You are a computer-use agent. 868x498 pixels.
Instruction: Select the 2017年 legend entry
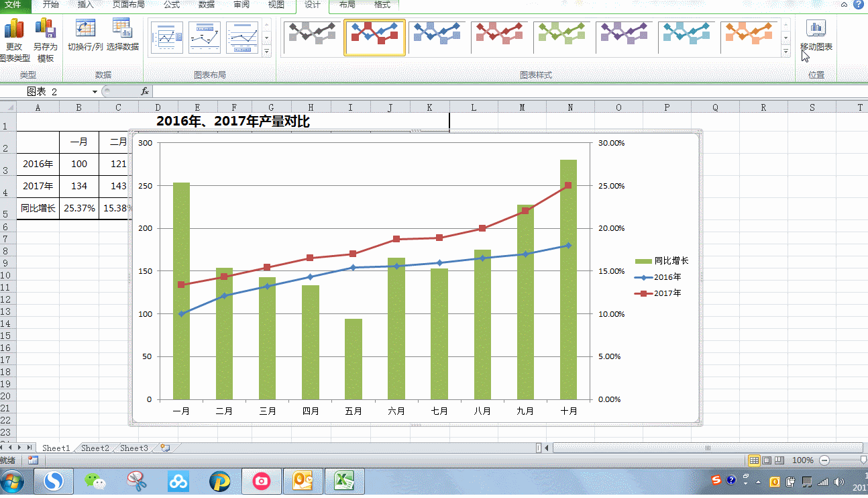667,293
